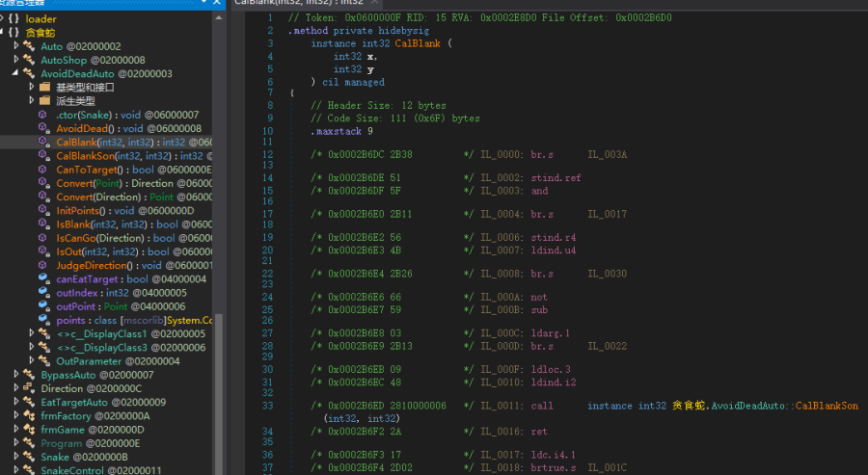Click the ldarg.1 opcode on line 27
Viewport: 868px width, 475px height.
click(x=551, y=333)
